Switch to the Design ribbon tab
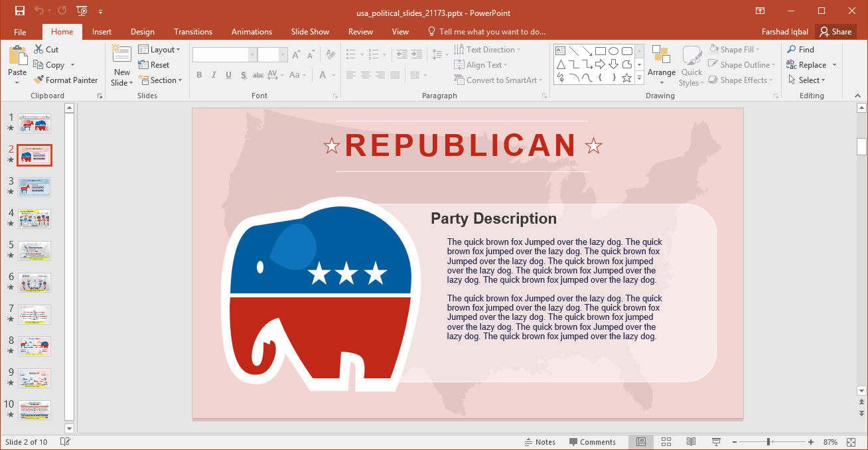Viewport: 868px width, 450px height. tap(142, 31)
